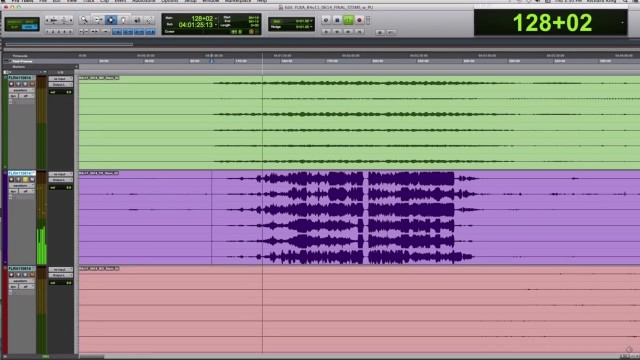This screenshot has height=360, width=640.
Task: Click the playhead marker in Feet+Frames ruler
Action: pos(212,61)
